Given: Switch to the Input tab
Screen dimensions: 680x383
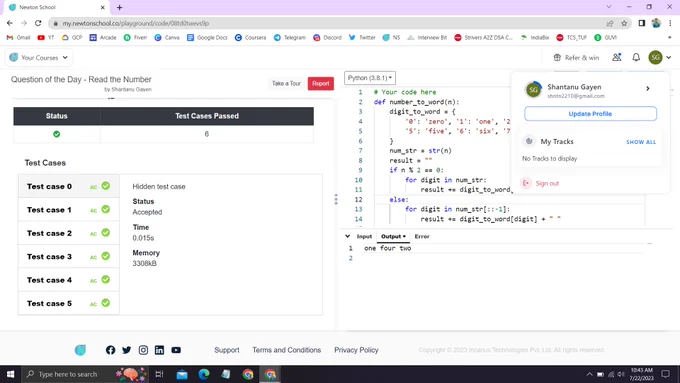Looking at the screenshot, I should point(364,236).
